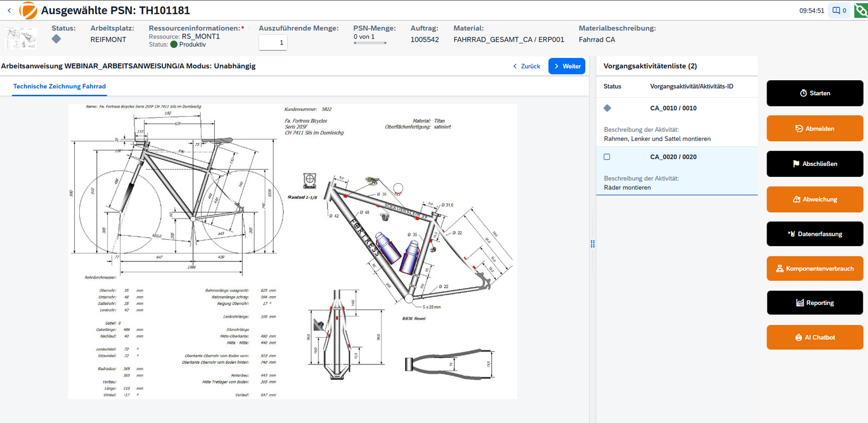Open the Reporting view

815,303
